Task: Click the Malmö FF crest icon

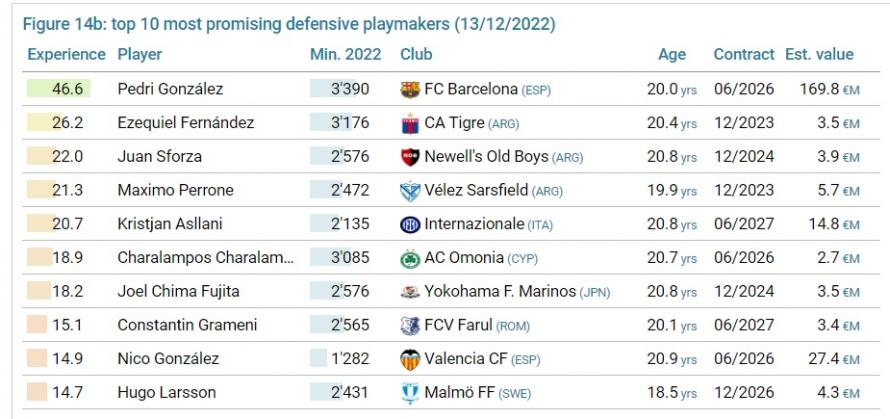Action: click(x=410, y=393)
